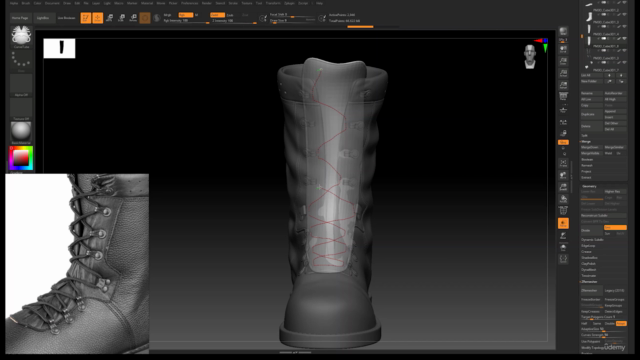Open the Tool menu

click(x=259, y=3)
